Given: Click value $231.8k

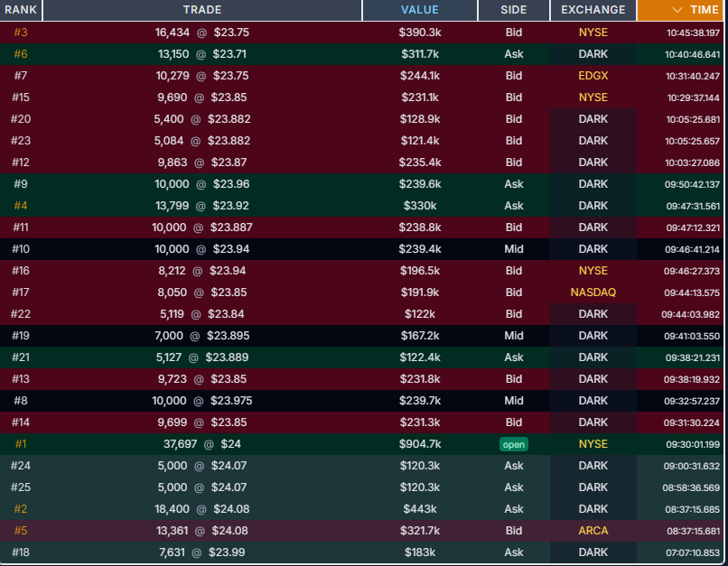Looking at the screenshot, I should coord(420,379).
